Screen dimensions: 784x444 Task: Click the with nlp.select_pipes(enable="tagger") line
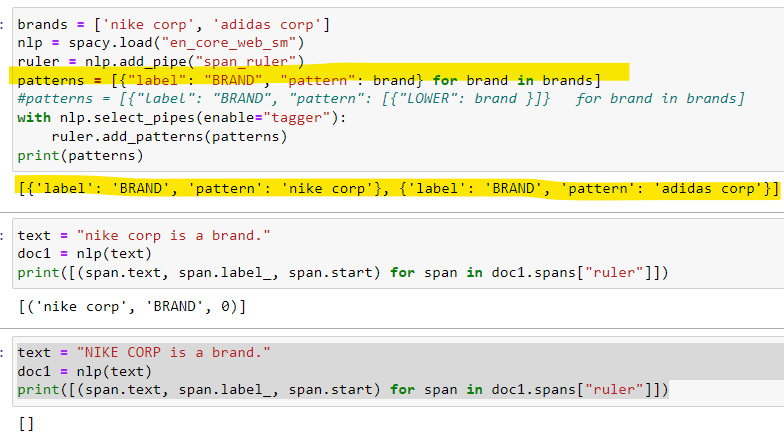[x=182, y=118]
